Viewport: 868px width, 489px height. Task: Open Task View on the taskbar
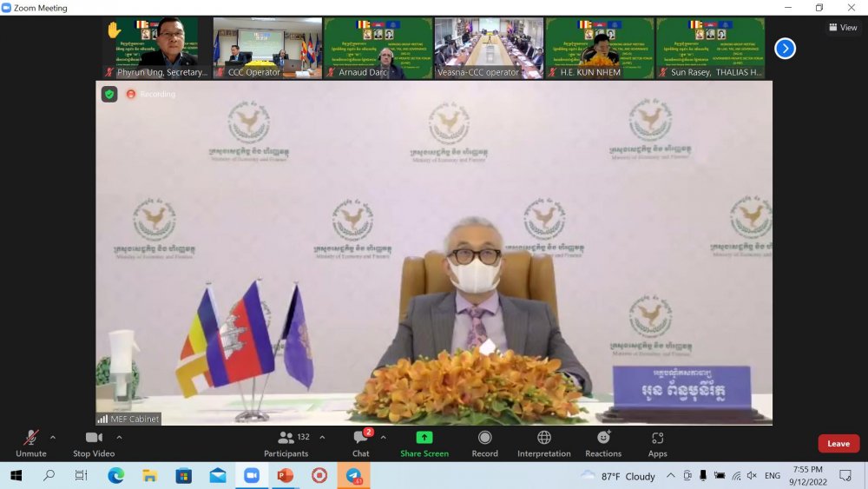point(82,475)
